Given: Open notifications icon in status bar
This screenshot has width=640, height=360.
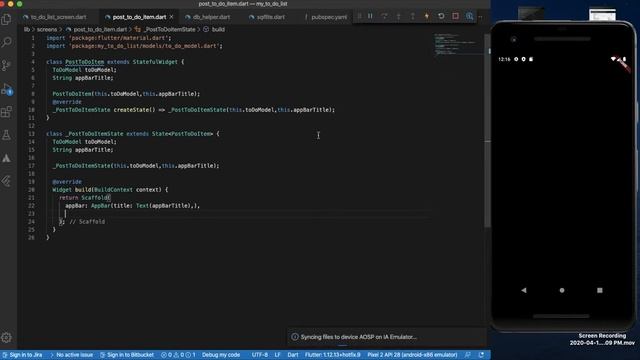Looking at the screenshot, I should click(482, 355).
